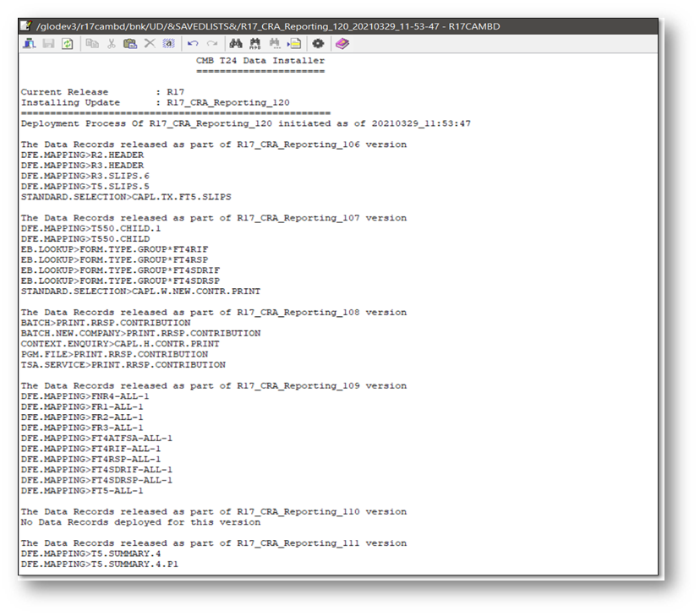Click the Select All icon
700x616 pixels.
click(x=167, y=43)
